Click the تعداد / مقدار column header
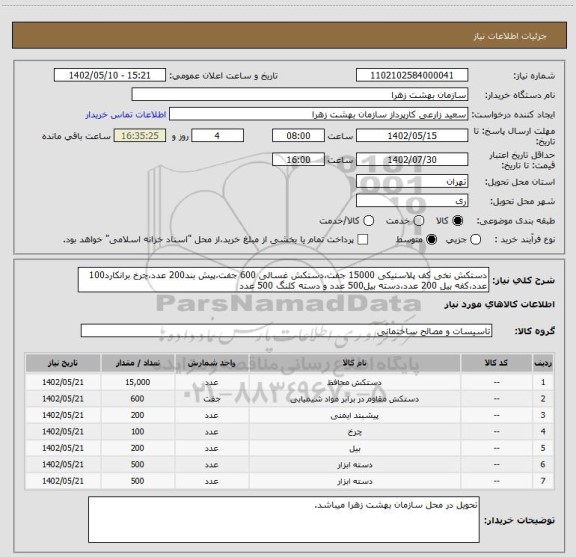This screenshot has height=557, width=576. pos(138,363)
